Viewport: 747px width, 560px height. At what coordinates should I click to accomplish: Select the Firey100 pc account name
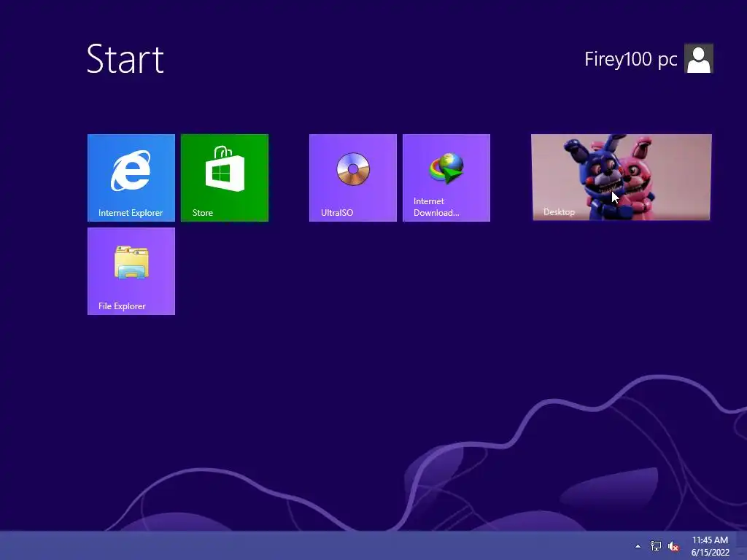[x=630, y=59]
